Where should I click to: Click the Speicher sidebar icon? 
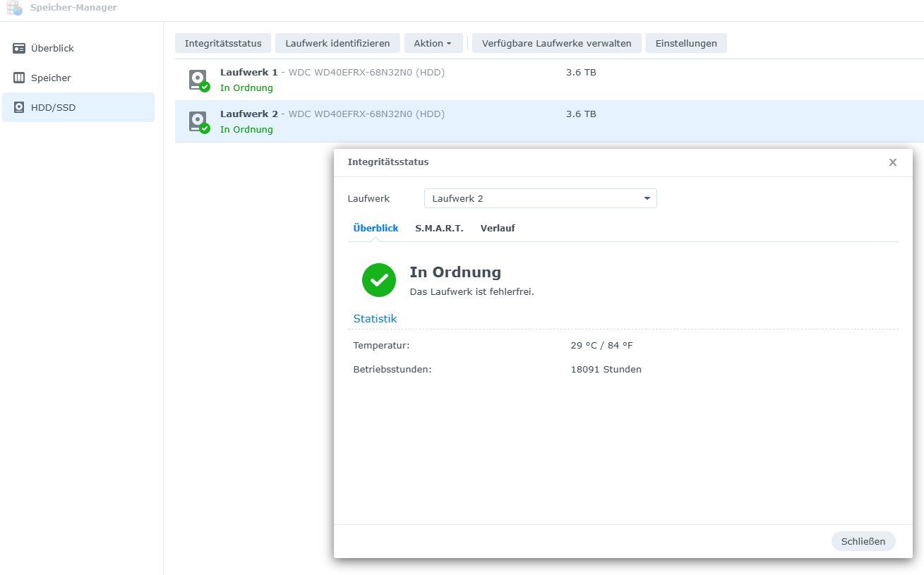[x=19, y=78]
